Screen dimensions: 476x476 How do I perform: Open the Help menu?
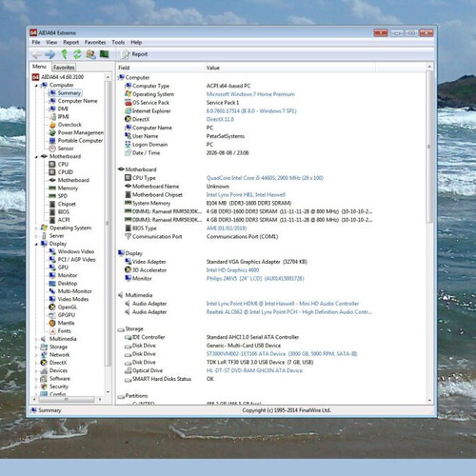click(136, 42)
